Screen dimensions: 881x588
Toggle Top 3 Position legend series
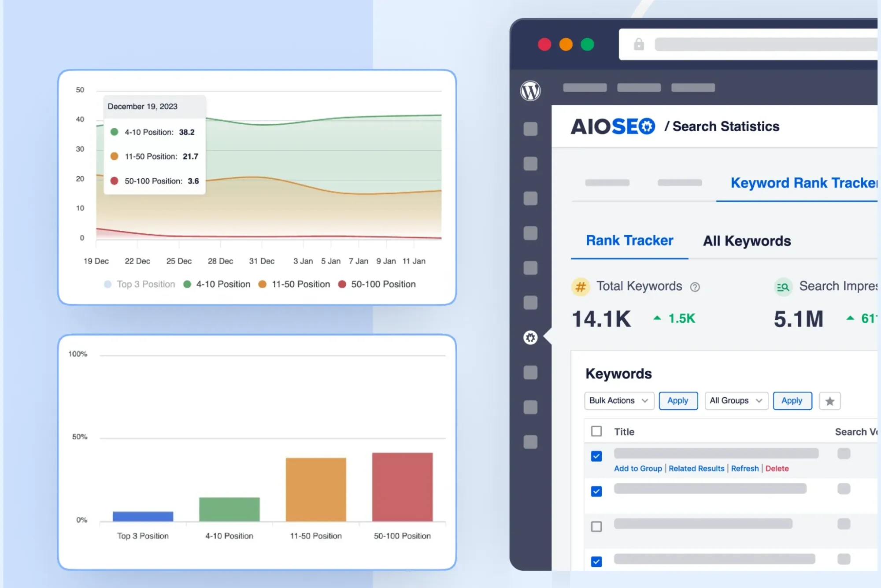140,284
